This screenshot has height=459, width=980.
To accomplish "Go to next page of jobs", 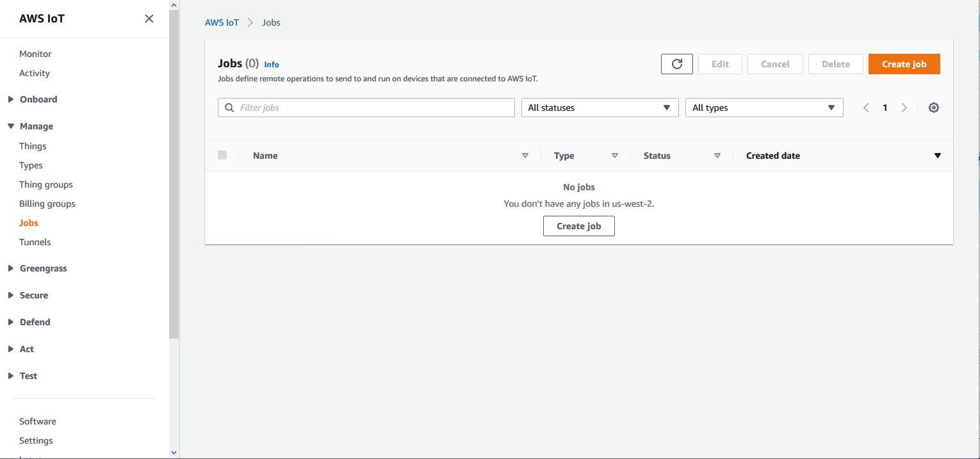I will tap(904, 108).
